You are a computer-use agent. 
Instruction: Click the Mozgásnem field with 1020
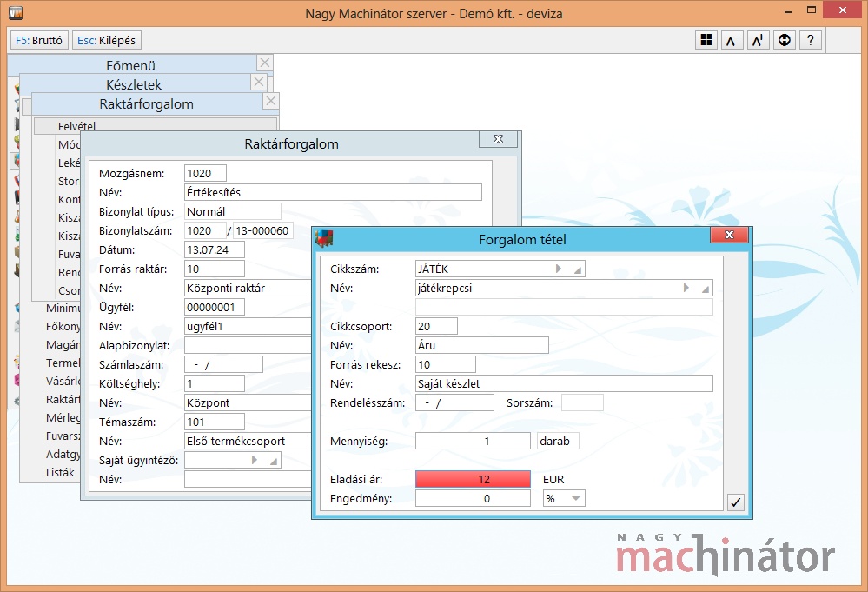coord(205,173)
